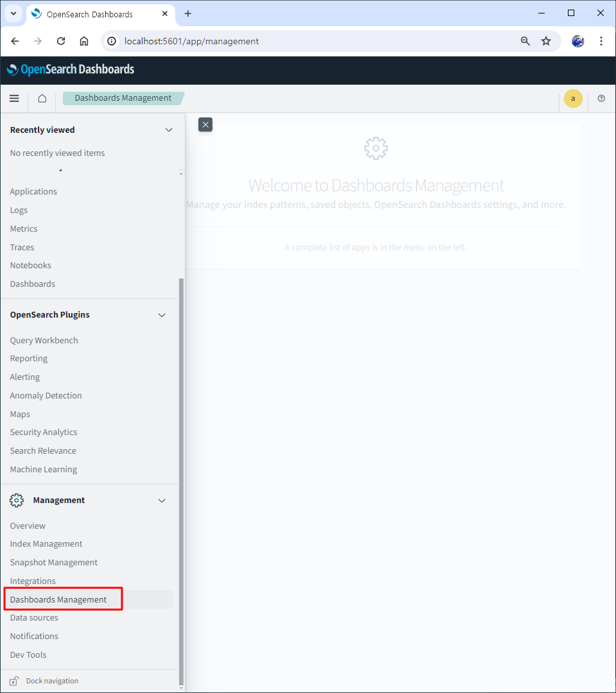The image size is (616, 693).
Task: Open the tab search dropdown arrow
Action: 13,13
